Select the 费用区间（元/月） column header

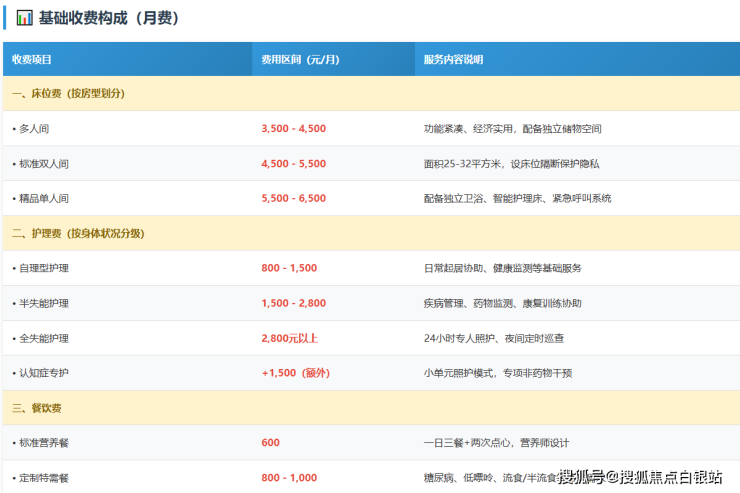[x=300, y=59]
